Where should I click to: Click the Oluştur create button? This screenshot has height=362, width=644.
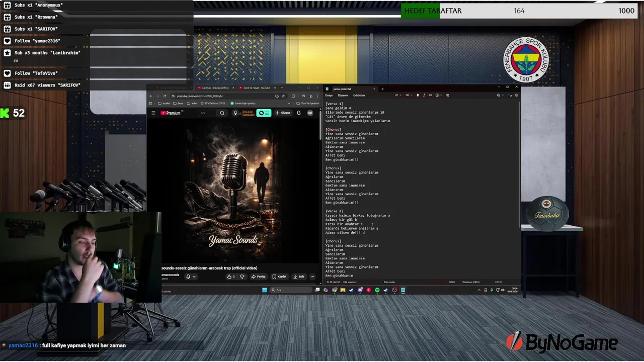pyautogui.click(x=283, y=113)
